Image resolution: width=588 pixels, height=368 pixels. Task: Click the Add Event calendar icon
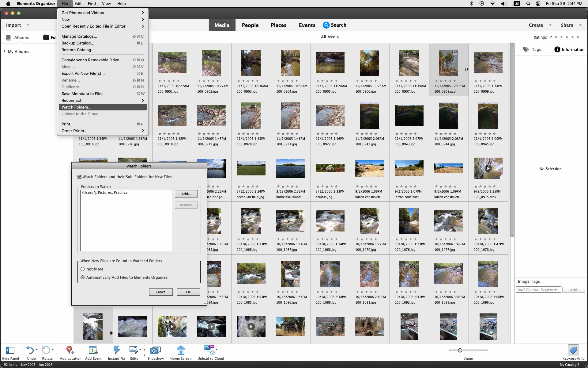pos(93,350)
